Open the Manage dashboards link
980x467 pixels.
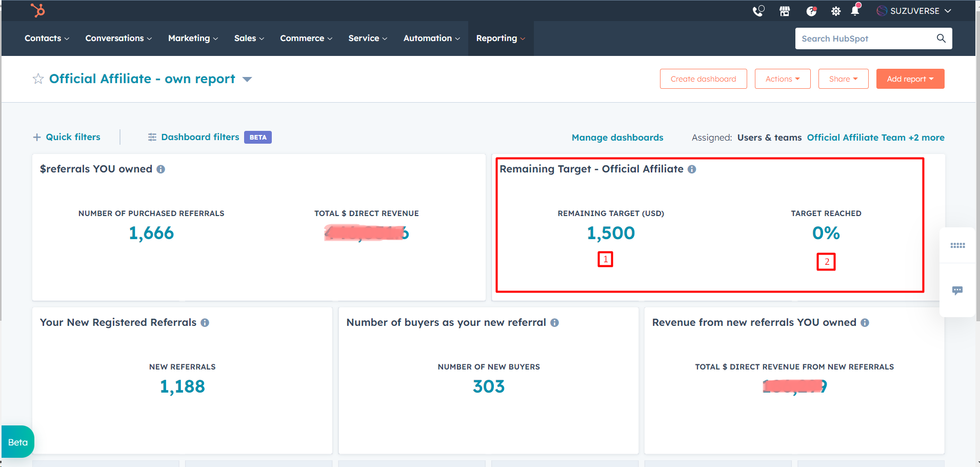617,138
